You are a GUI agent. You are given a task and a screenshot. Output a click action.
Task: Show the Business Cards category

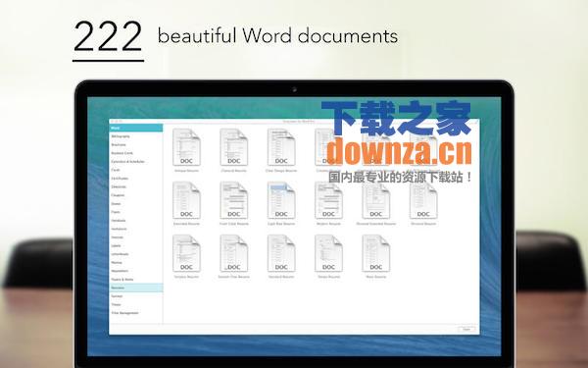click(x=122, y=153)
